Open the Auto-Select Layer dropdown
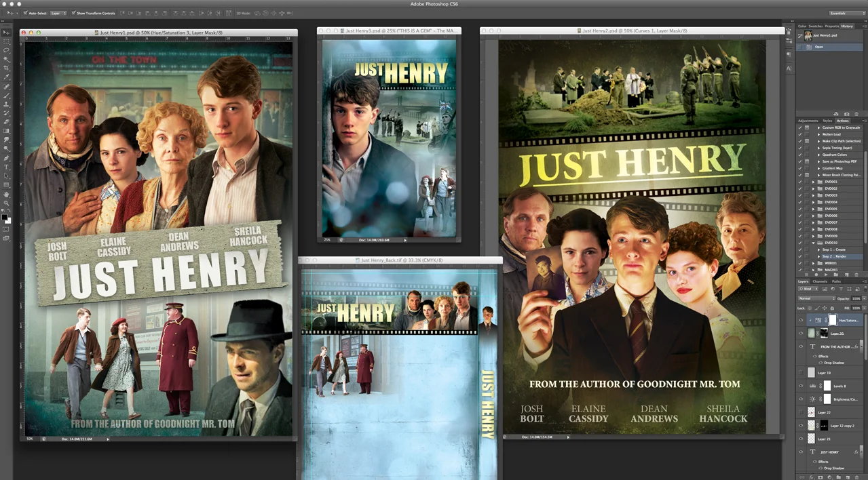This screenshot has height=480, width=868. pos(58,13)
